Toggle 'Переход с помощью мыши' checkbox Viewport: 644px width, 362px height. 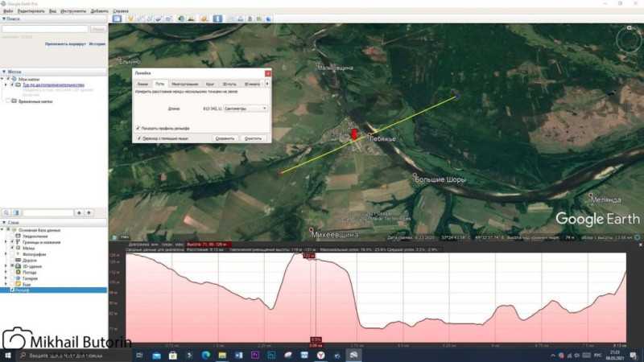139,138
